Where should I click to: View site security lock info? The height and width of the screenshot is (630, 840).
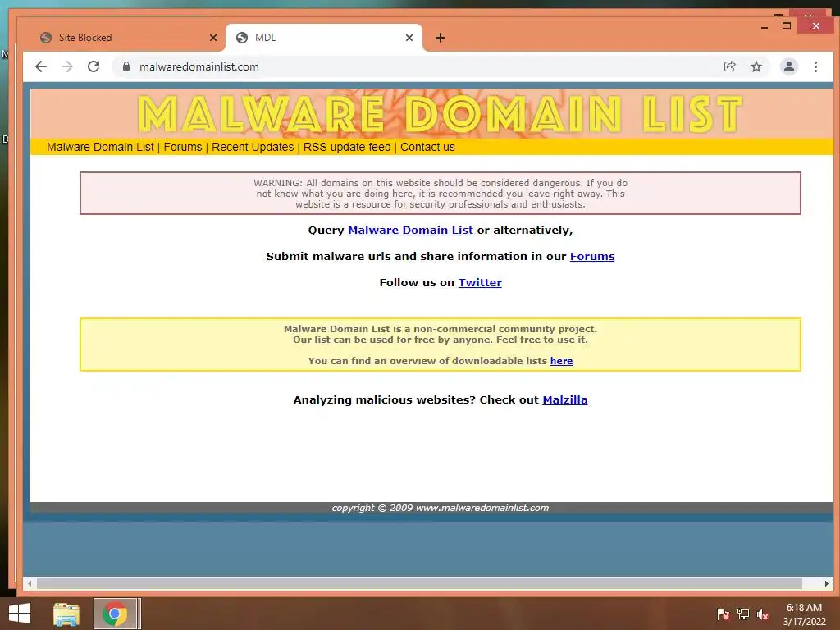click(x=126, y=66)
